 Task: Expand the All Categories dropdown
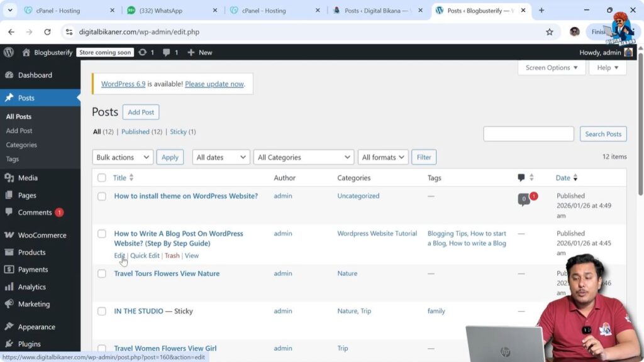tap(303, 157)
